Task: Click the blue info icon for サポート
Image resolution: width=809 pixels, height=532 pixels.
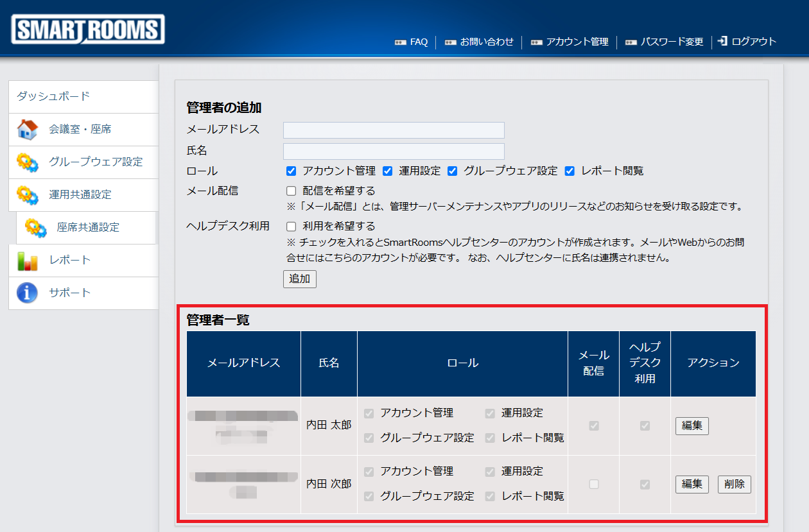Action: 27,293
